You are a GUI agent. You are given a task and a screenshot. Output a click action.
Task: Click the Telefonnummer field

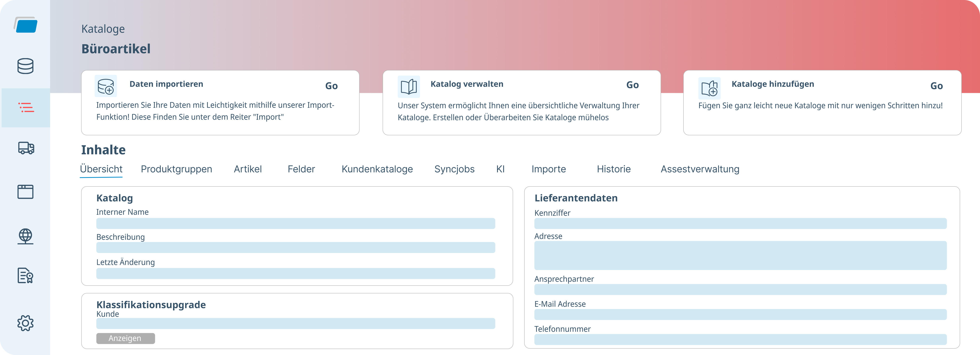click(x=740, y=339)
